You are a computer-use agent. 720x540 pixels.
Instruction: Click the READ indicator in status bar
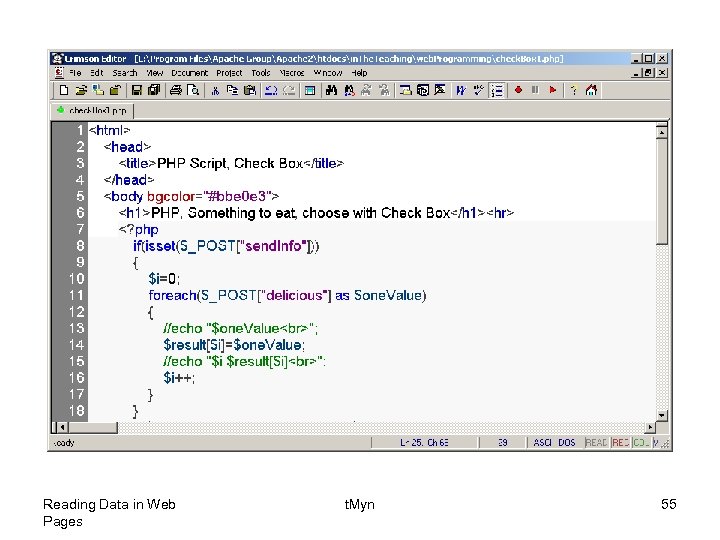pos(596,443)
